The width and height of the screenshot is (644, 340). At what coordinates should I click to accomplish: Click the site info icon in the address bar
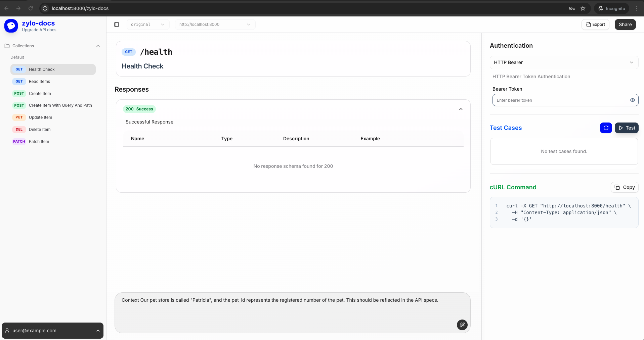tap(45, 8)
